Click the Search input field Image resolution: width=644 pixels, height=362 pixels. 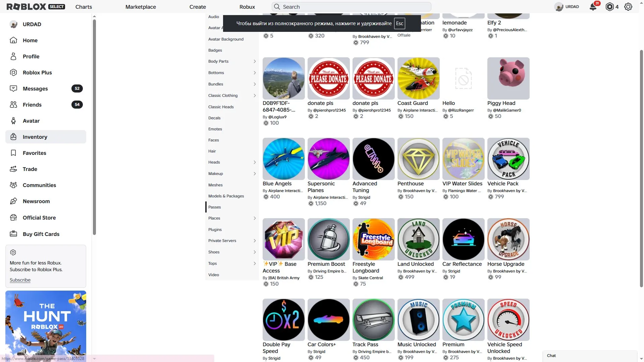pyautogui.click(x=352, y=7)
